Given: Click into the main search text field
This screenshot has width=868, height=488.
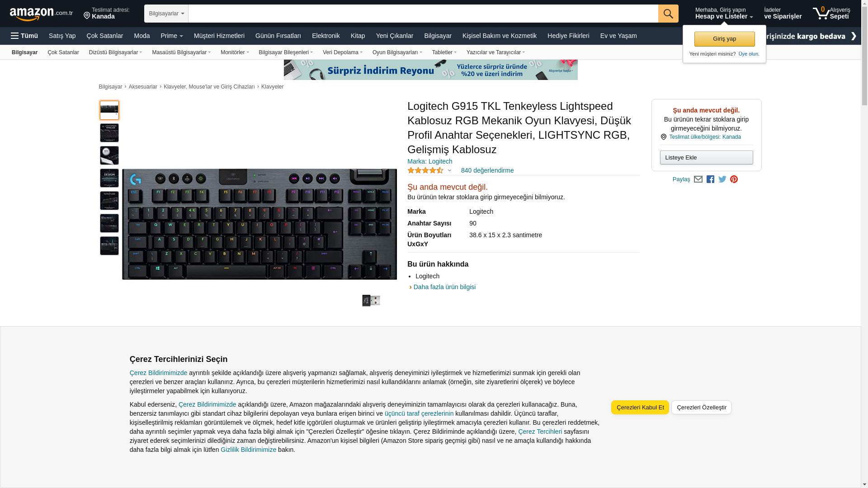Looking at the screenshot, I should (x=423, y=14).
